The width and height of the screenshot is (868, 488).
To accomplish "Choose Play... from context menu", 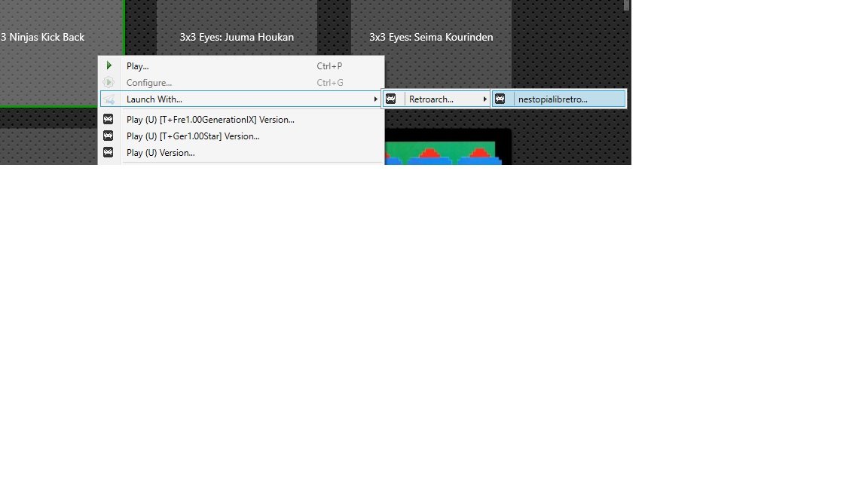I will tap(241, 66).
